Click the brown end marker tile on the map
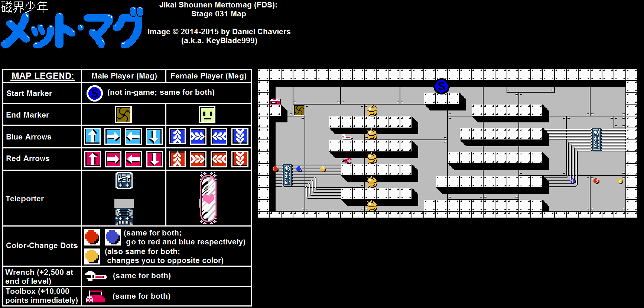 pyautogui.click(x=299, y=110)
